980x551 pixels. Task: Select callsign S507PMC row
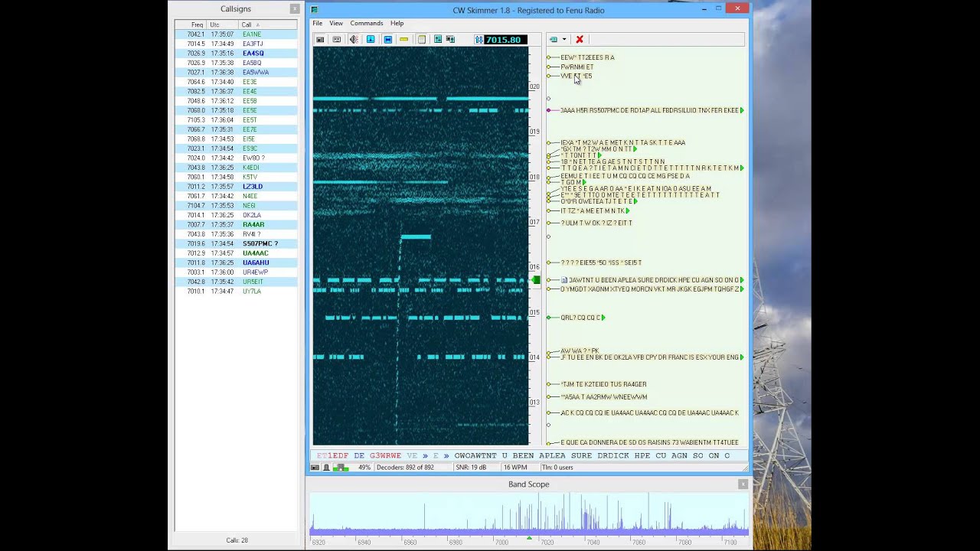pyautogui.click(x=236, y=243)
